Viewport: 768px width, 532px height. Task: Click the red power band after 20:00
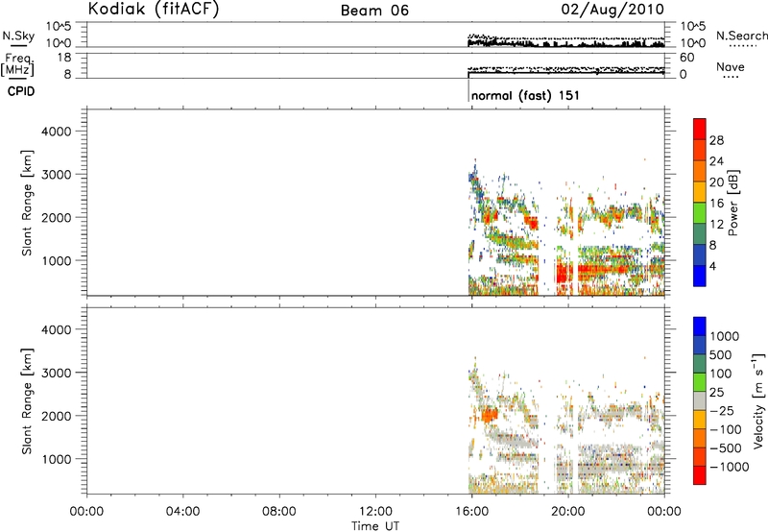tap(604, 269)
